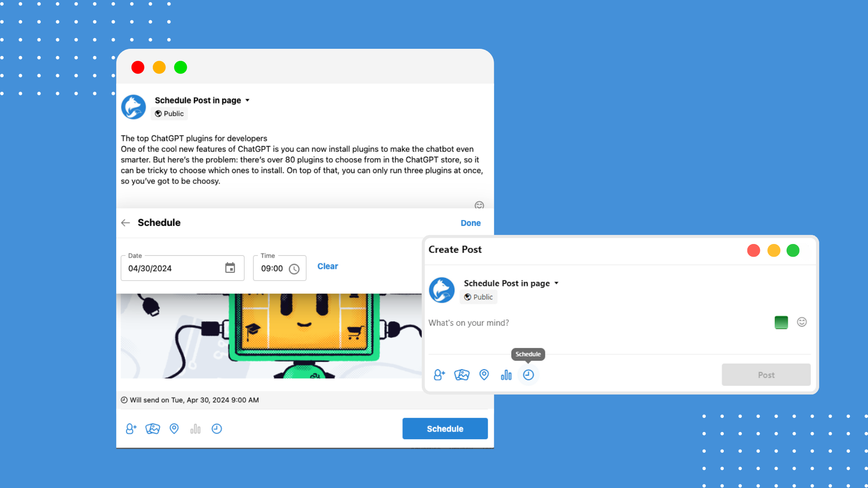The width and height of the screenshot is (868, 488).
Task: Click tag people icon in Create Post window
Action: point(439,375)
